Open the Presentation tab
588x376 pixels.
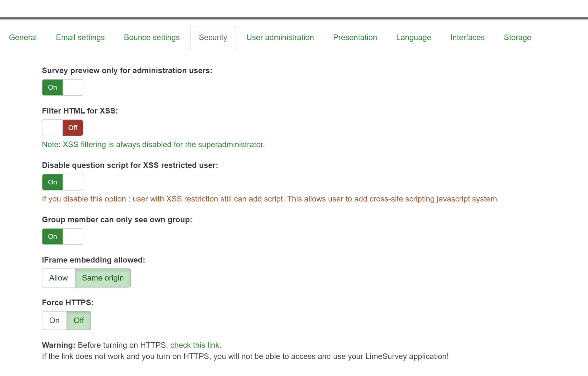point(355,38)
